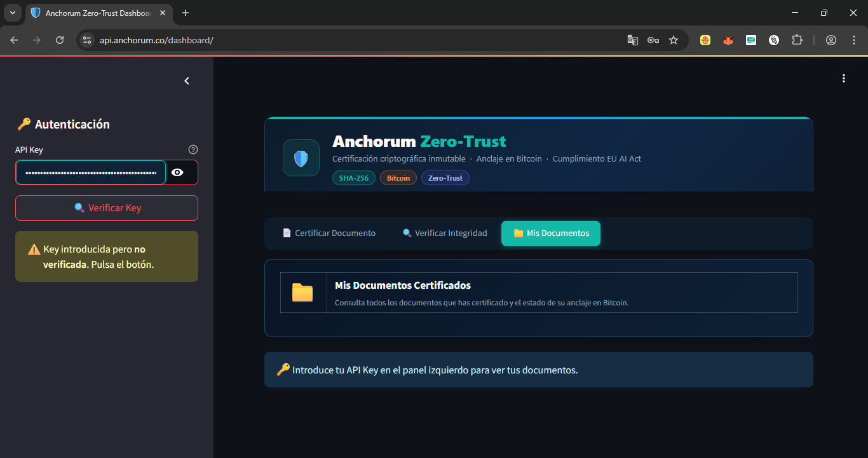Collapse the sidebar with the chevron
The width and height of the screenshot is (868, 458).
pyautogui.click(x=186, y=81)
